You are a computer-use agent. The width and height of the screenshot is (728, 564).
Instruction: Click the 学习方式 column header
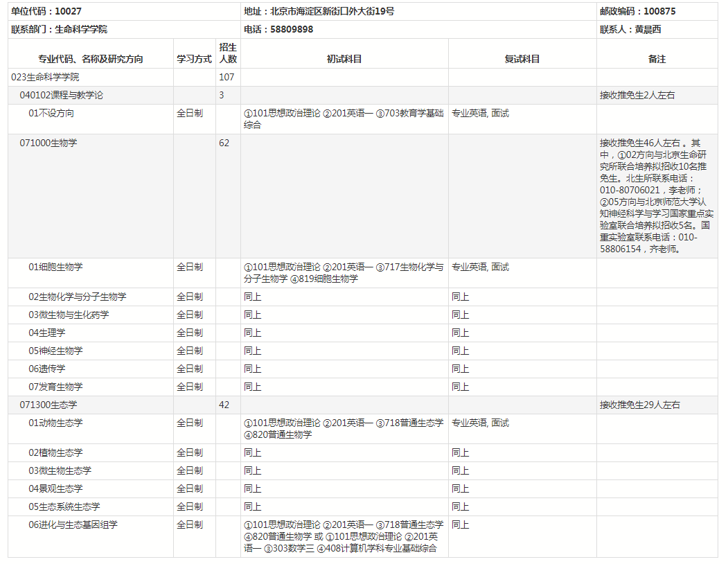click(194, 60)
